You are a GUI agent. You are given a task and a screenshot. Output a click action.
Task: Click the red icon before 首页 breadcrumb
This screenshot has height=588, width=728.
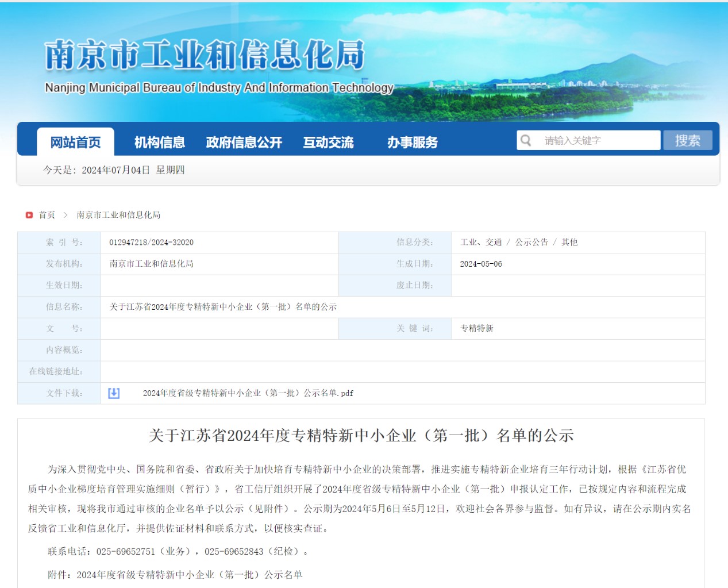click(29, 215)
